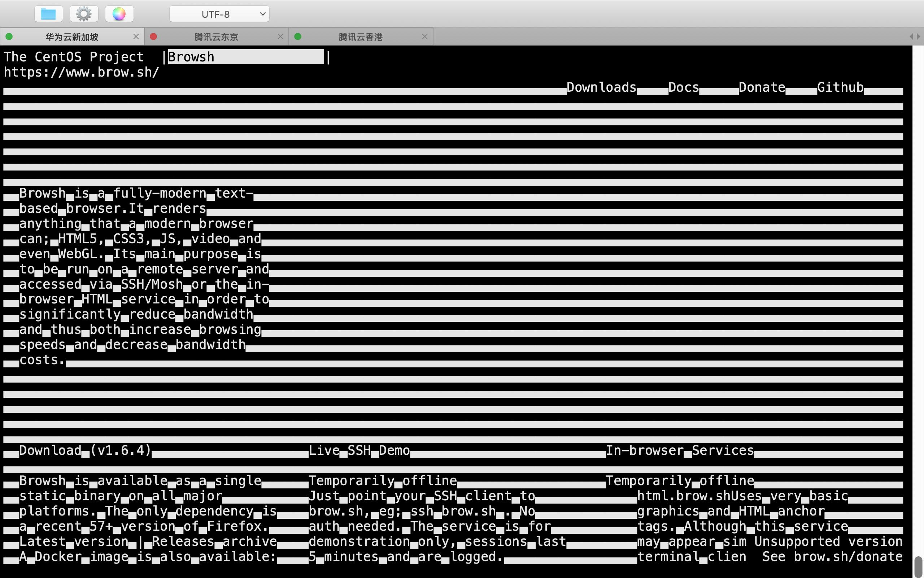Switch to the 腾讯云东京 tab
The height and width of the screenshot is (578, 924).
point(217,37)
